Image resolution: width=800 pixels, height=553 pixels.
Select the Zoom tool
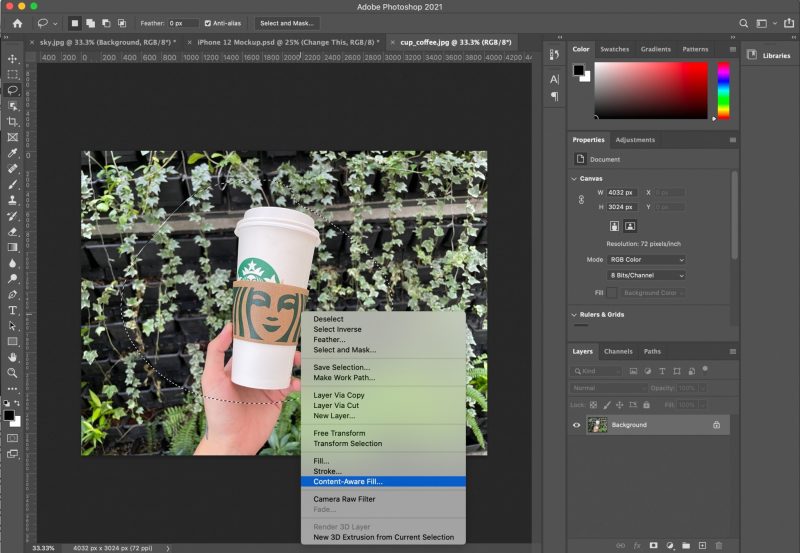click(x=12, y=373)
